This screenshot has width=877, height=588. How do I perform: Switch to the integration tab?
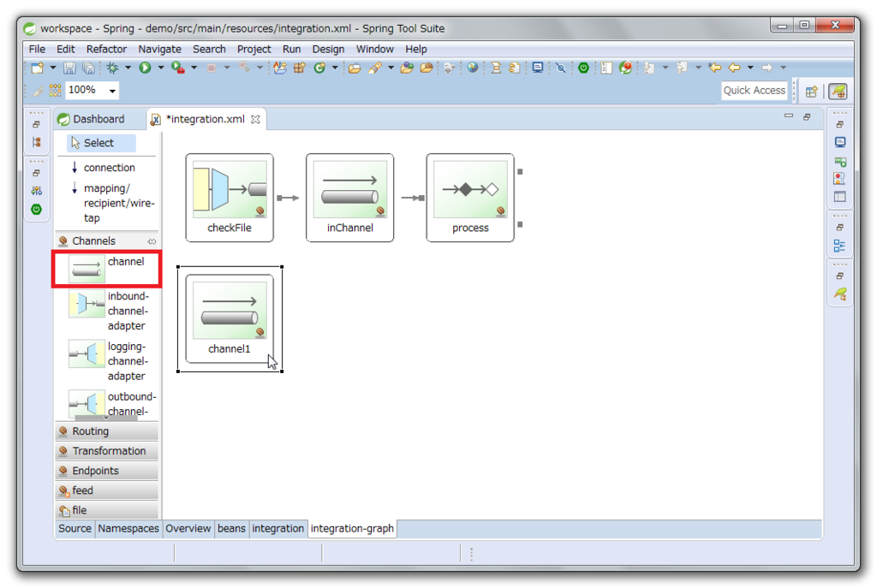click(x=277, y=529)
